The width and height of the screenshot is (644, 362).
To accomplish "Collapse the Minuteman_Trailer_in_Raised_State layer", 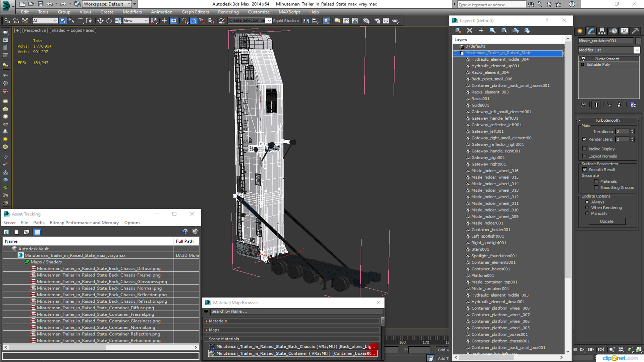I will click(456, 53).
